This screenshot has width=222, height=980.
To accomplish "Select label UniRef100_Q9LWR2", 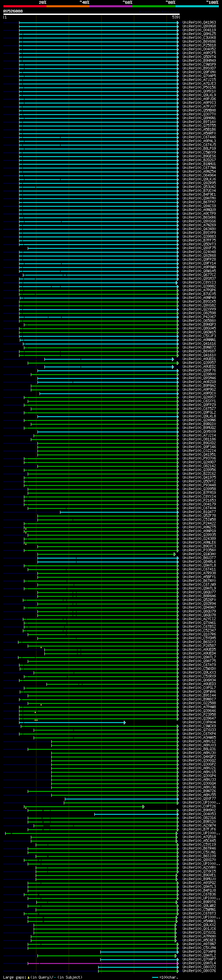I will pyautogui.click(x=199, y=906).
